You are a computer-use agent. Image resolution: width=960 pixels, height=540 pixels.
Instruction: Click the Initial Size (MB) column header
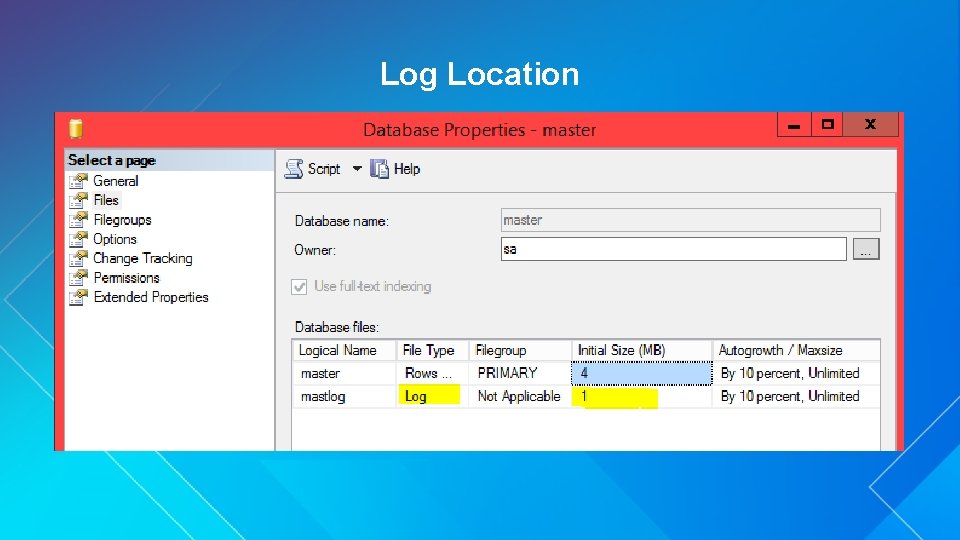coord(642,350)
